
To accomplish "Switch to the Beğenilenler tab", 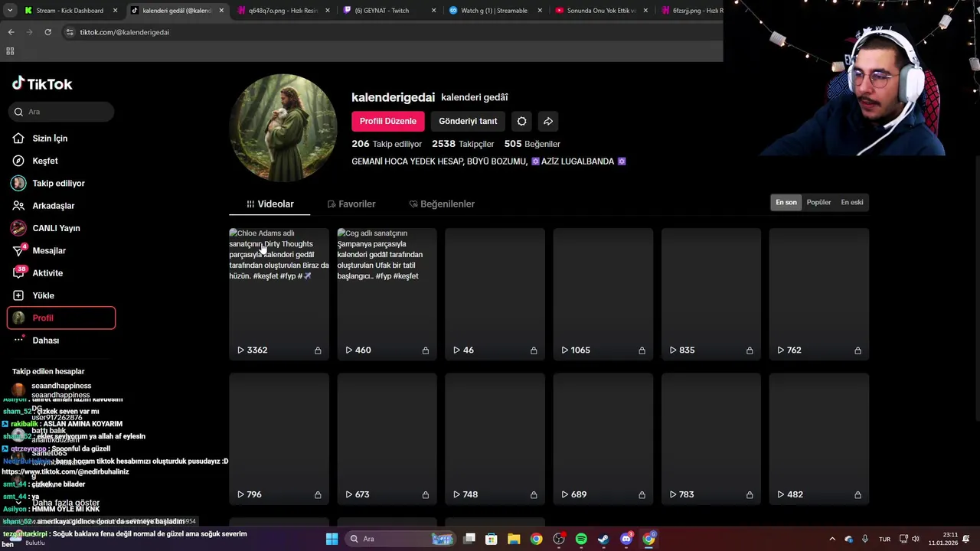I will pos(442,204).
